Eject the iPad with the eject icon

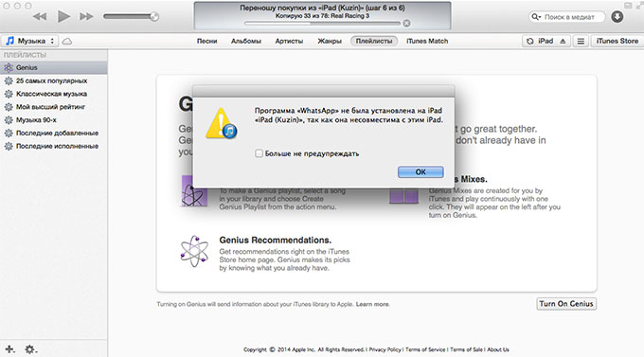tap(563, 41)
